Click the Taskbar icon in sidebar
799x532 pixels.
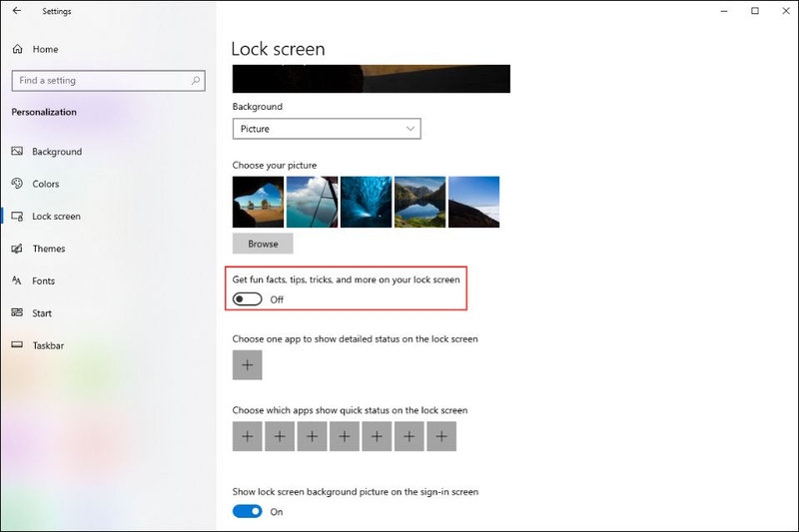17,344
